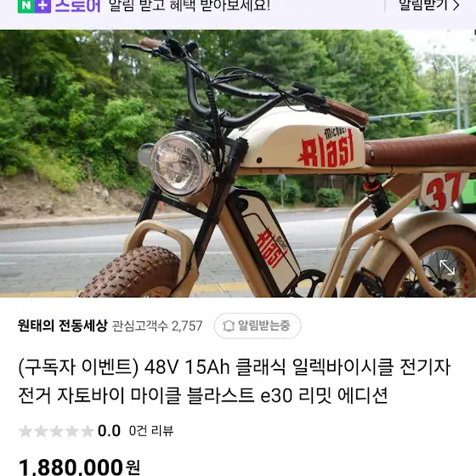
Task: Click the fifth gray rating star
Action: tap(88, 431)
